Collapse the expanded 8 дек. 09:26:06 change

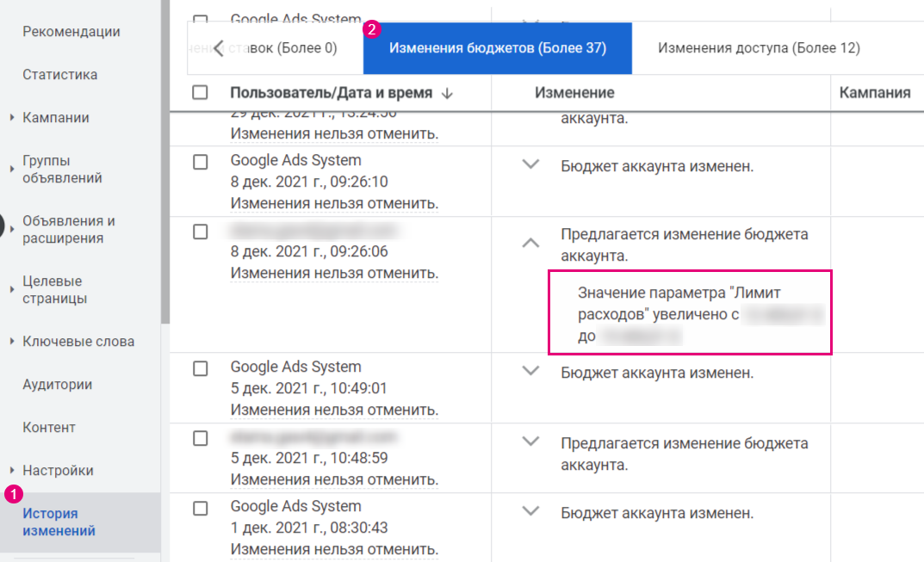[531, 244]
